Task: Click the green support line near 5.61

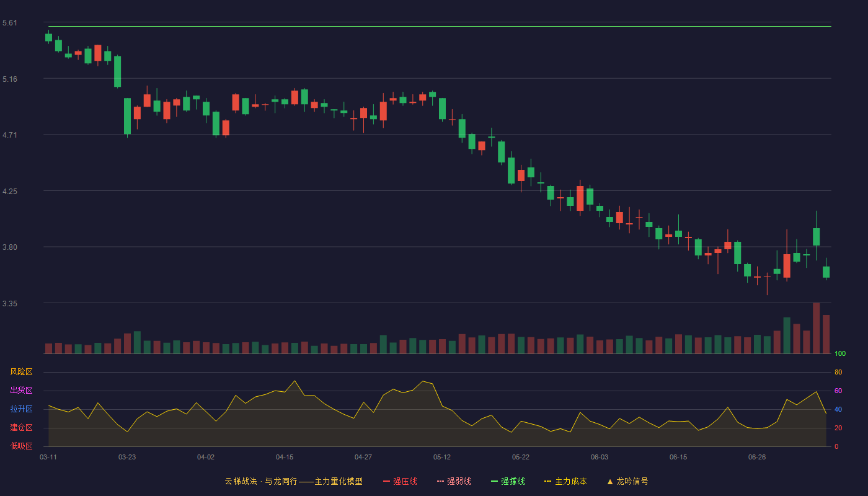Action: tap(440, 26)
